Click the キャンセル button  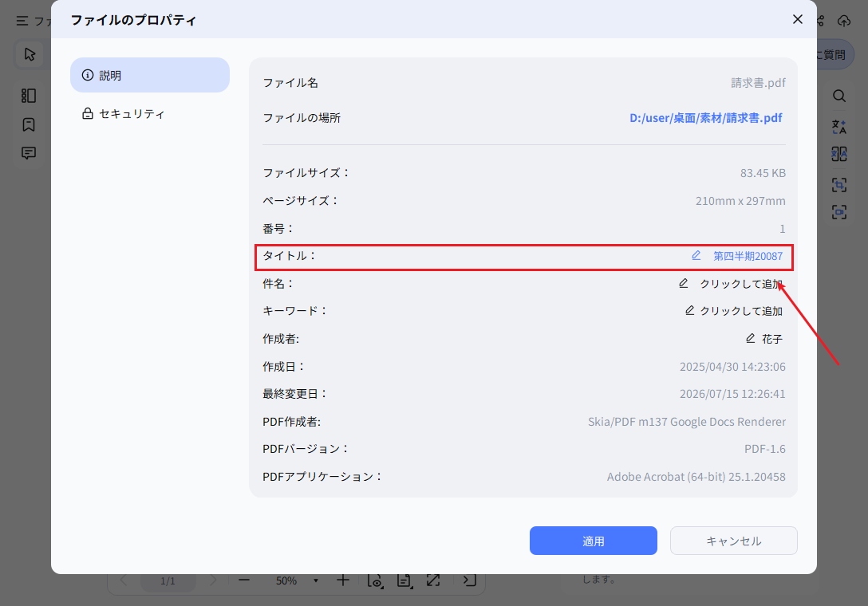click(x=733, y=541)
